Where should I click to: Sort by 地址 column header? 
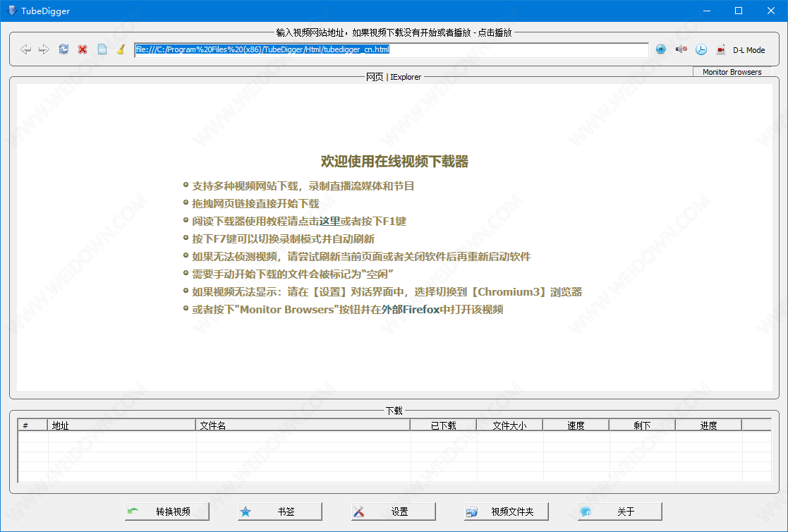click(121, 425)
